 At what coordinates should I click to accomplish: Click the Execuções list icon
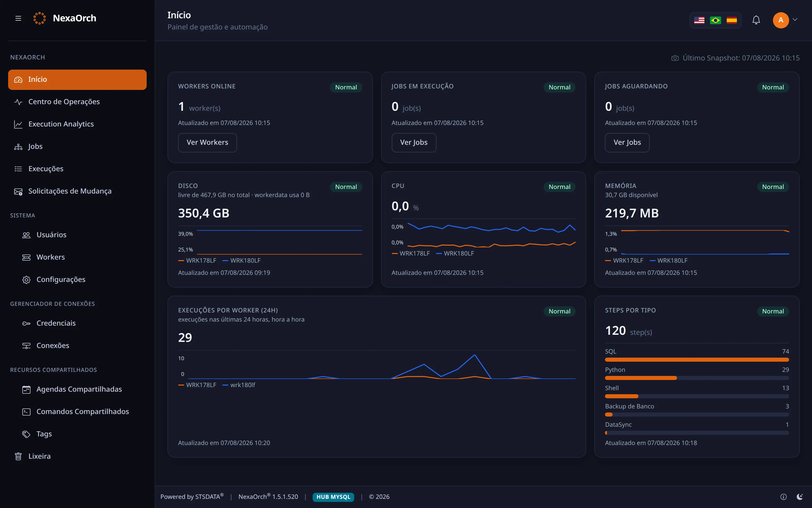[18, 169]
